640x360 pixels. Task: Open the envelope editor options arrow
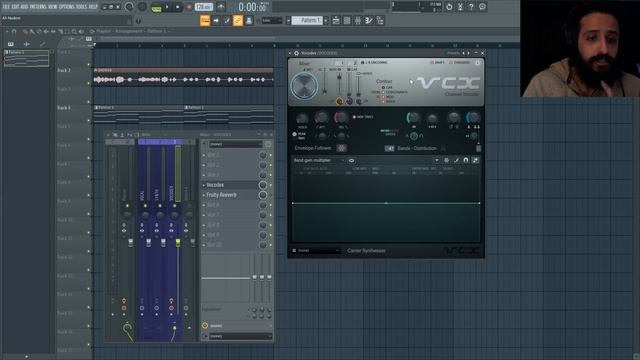pos(437,160)
